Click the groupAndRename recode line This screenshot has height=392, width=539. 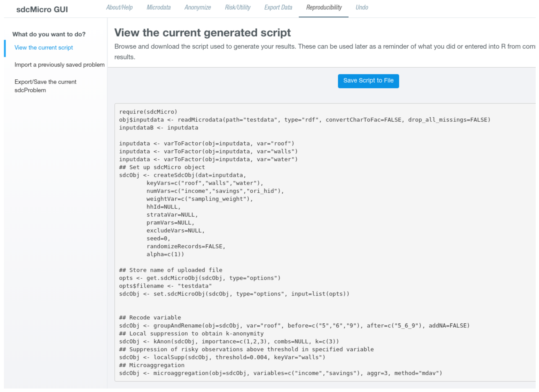click(x=294, y=326)
